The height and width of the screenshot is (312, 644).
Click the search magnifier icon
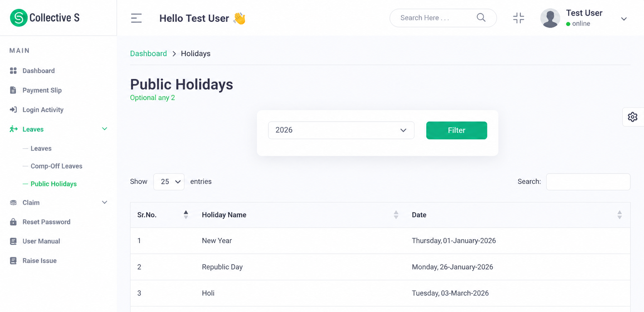point(481,18)
